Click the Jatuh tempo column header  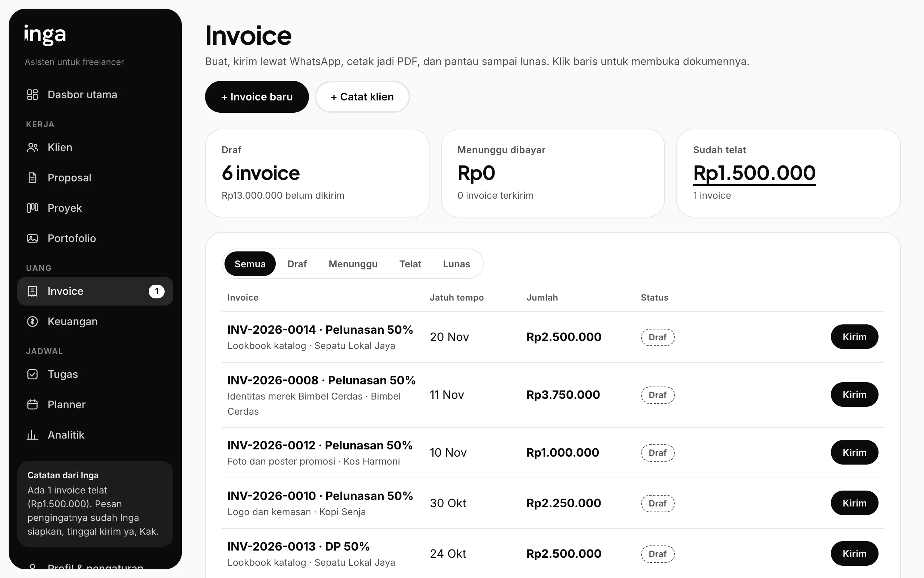pos(457,297)
